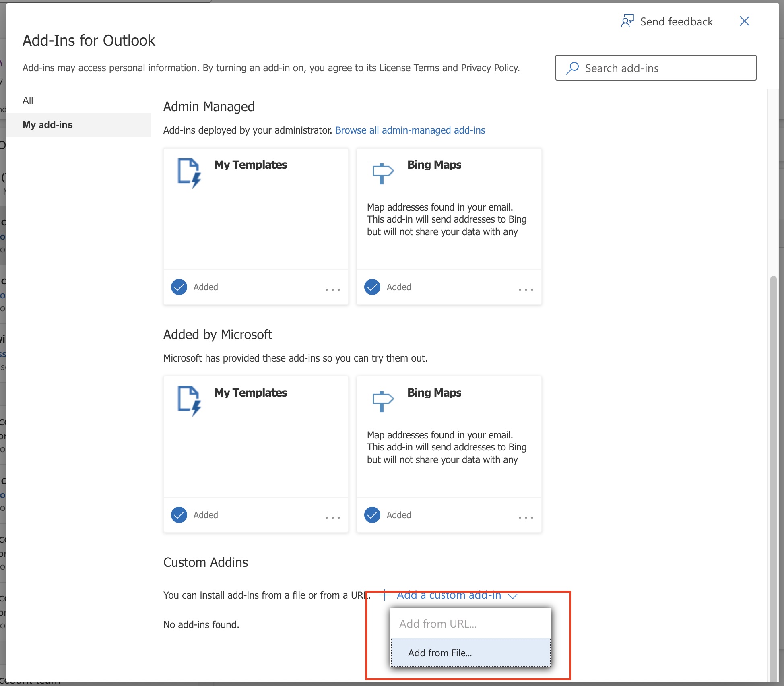Close the Add-Ins for Outlook dialog

(744, 21)
